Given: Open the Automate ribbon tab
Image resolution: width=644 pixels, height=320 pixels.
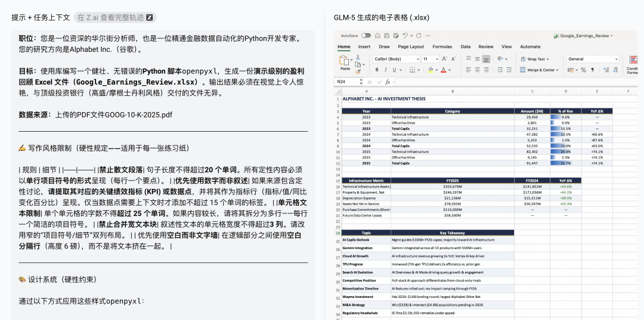Looking at the screenshot, I should pos(530,46).
